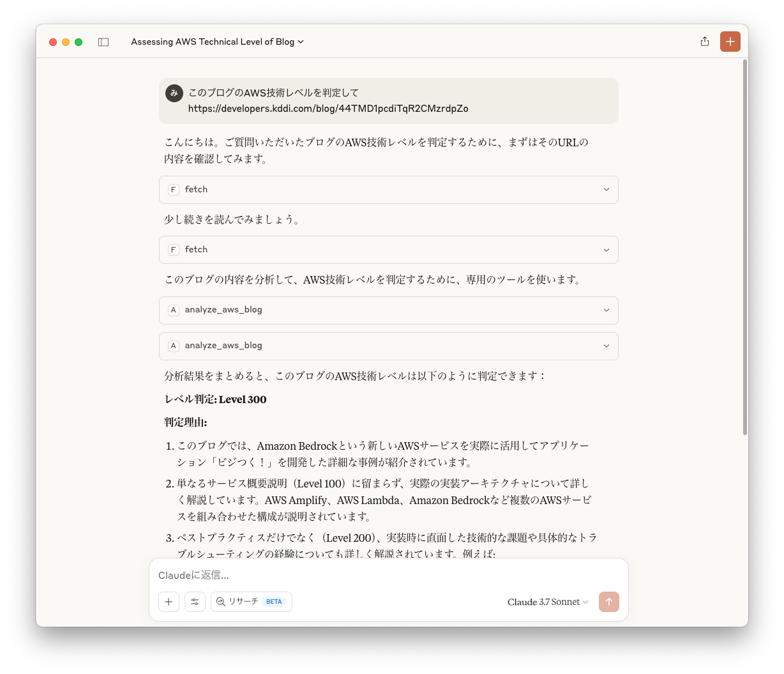The width and height of the screenshot is (784, 674).
Task: Open the attachment plus menu
Action: (169, 602)
